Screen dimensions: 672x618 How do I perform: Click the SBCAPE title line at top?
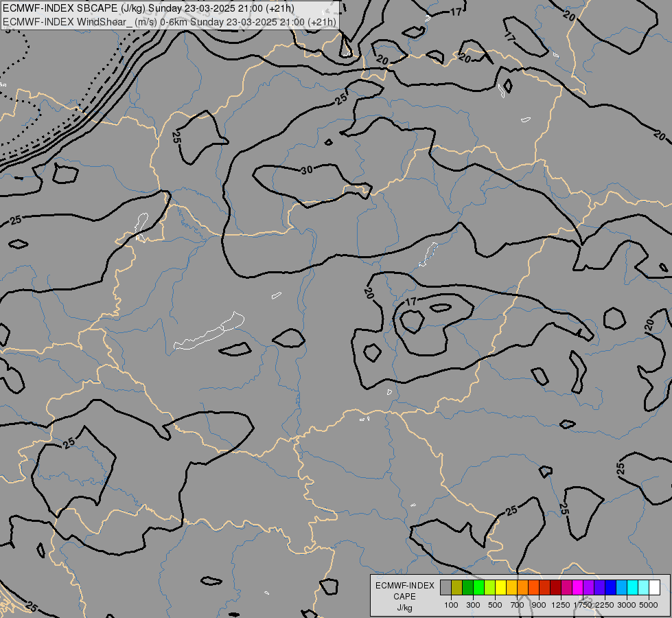click(148, 8)
